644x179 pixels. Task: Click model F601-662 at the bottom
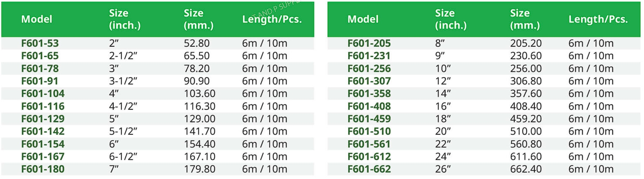369,169
